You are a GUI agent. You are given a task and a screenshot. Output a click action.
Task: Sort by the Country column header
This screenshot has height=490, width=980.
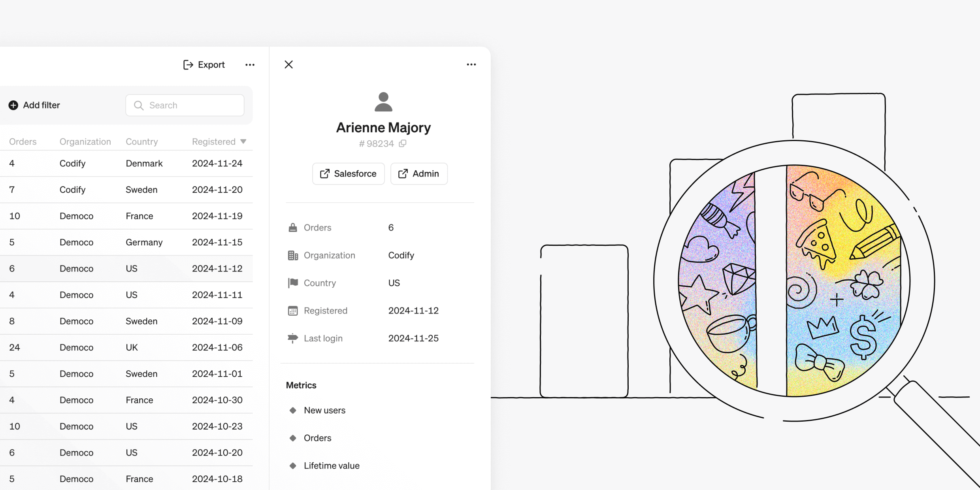coord(141,141)
